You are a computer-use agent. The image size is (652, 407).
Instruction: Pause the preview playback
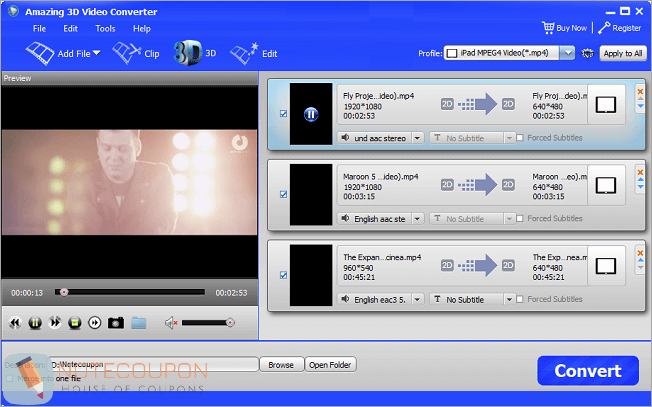point(35,323)
